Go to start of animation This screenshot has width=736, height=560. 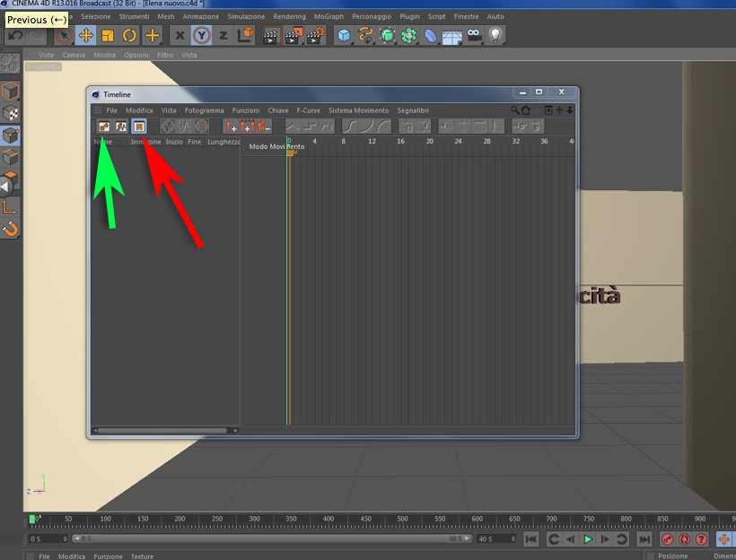click(x=530, y=539)
